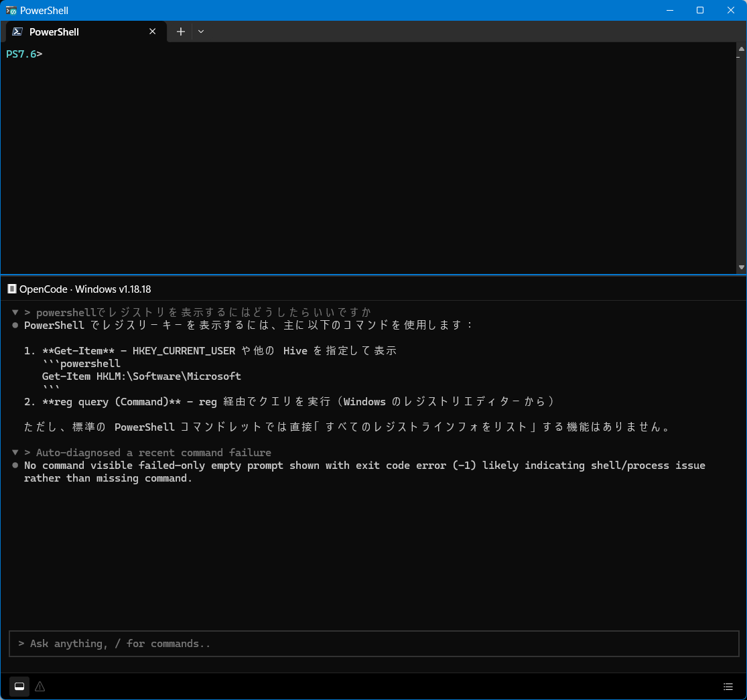Screen dimensions: 747x700
Task: Open a new tab with the plus icon
Action: tap(181, 31)
